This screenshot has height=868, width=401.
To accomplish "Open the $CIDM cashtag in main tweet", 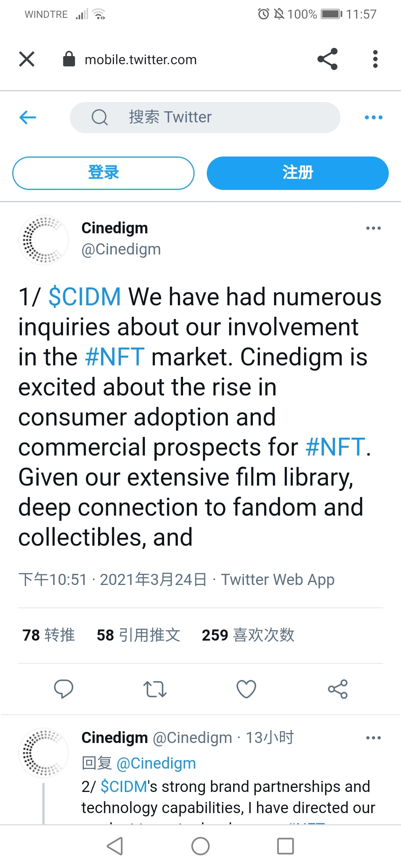I will (85, 297).
